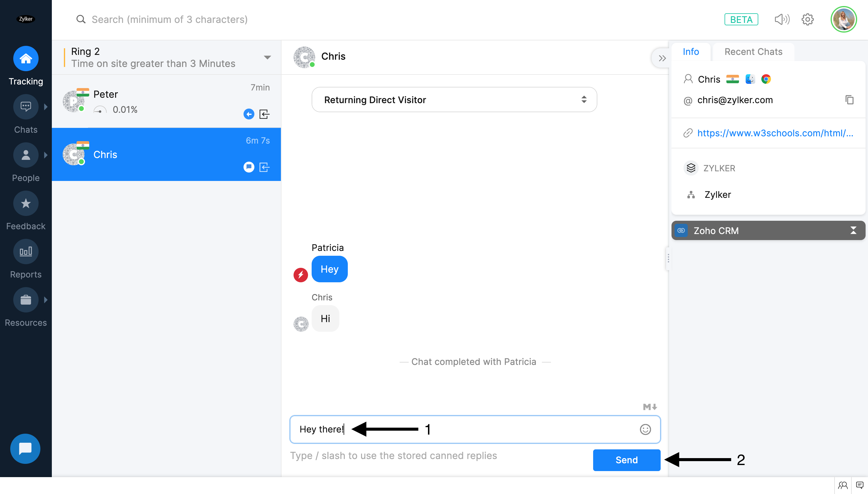Open the Reports chart icon

point(26,252)
